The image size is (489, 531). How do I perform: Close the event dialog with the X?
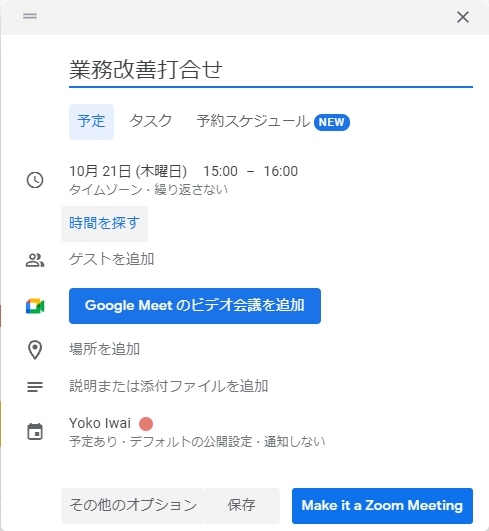[463, 17]
